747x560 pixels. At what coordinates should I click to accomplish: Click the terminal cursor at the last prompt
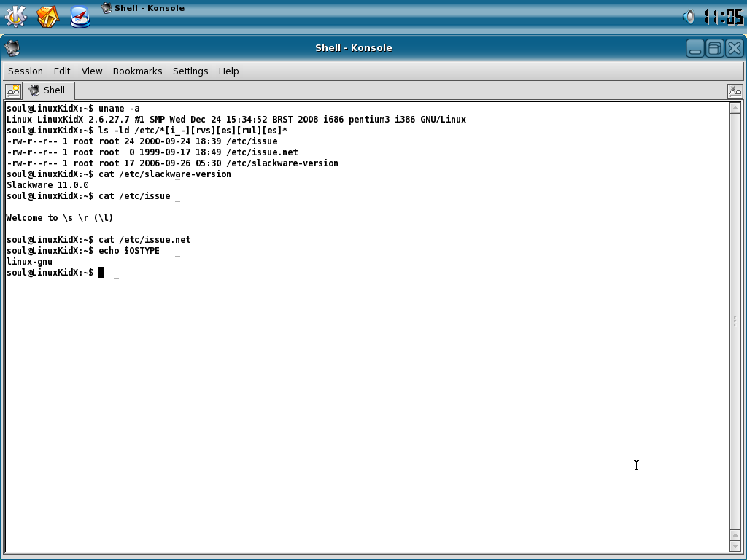tap(101, 273)
